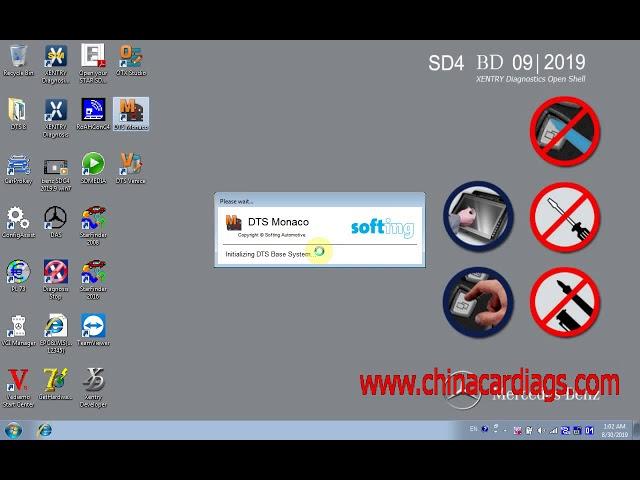The image size is (640, 480).
Task: Launch StarFinder 2016 shortcut
Action: point(93,280)
